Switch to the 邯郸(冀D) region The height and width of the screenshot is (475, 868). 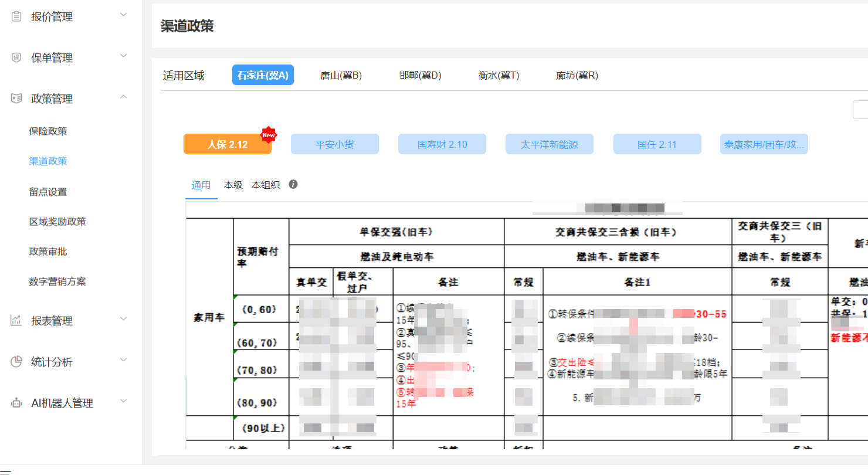point(420,75)
